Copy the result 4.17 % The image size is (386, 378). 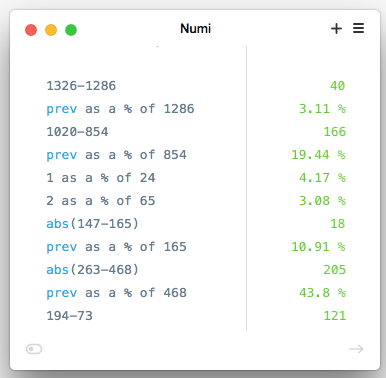(x=322, y=178)
